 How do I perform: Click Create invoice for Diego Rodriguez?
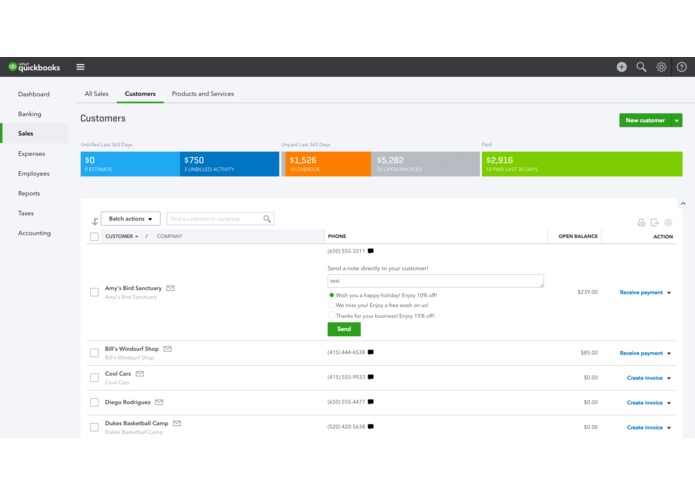click(644, 403)
